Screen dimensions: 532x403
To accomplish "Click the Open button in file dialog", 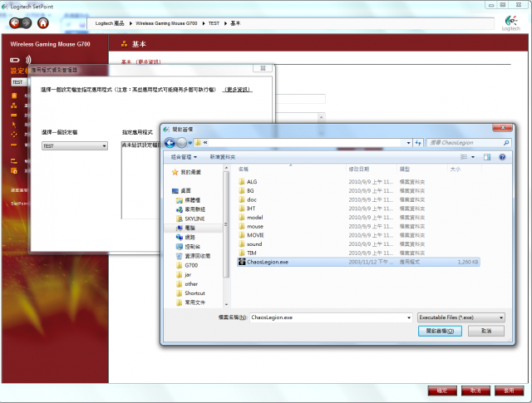I will click(x=440, y=331).
